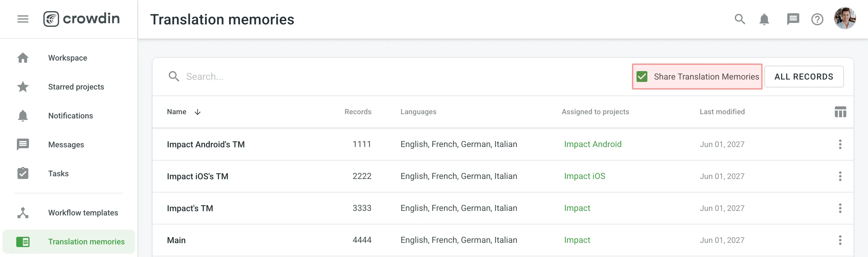Open the search icon in top bar
The image size is (868, 257).
740,19
